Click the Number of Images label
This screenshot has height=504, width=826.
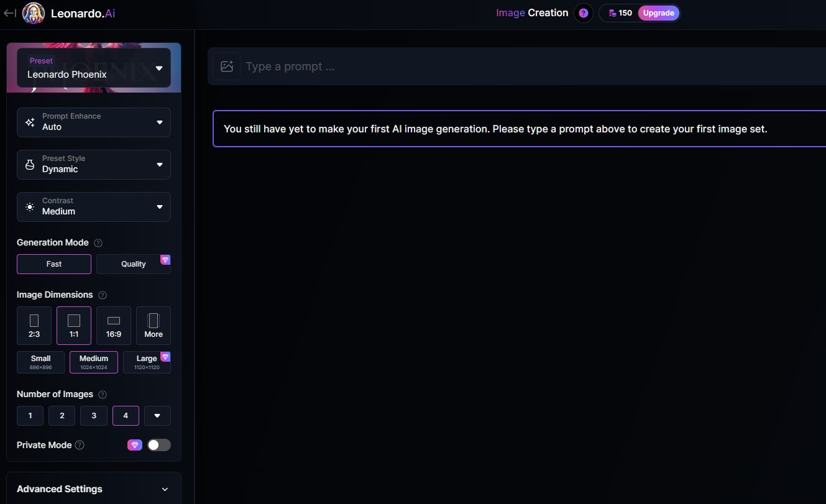click(x=55, y=394)
